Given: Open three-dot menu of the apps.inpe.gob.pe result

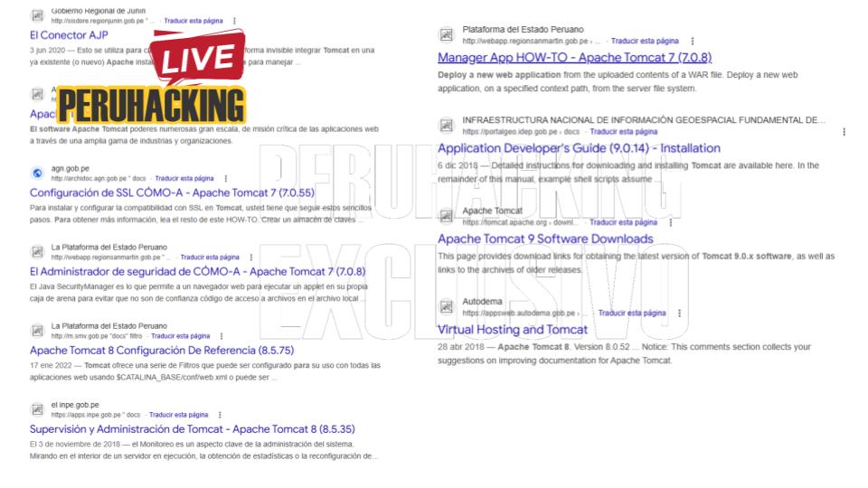Looking at the screenshot, I should [x=220, y=415].
